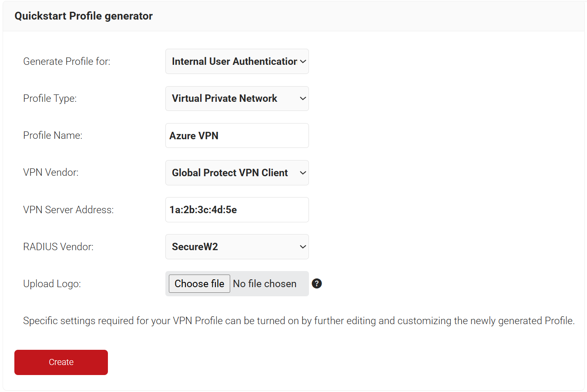Screen dimensions: 587x392
Task: Click the VPN Server Address label
Action: click(x=68, y=210)
